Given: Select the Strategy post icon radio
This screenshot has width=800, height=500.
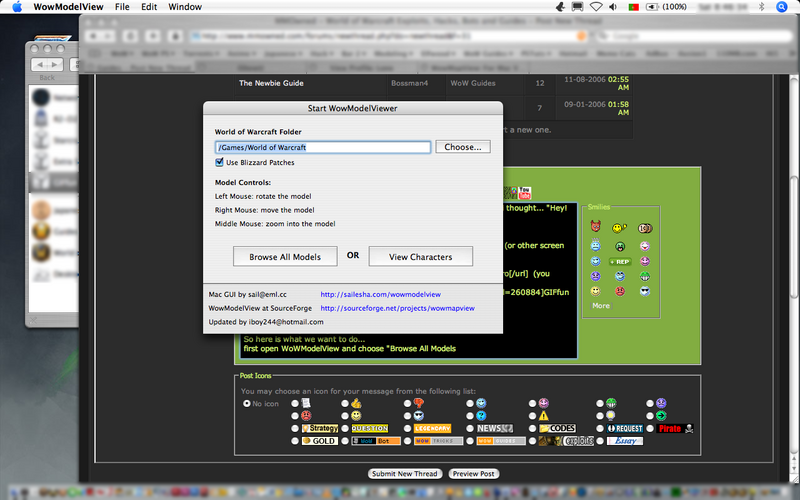Looking at the screenshot, I should pyautogui.click(x=295, y=429).
